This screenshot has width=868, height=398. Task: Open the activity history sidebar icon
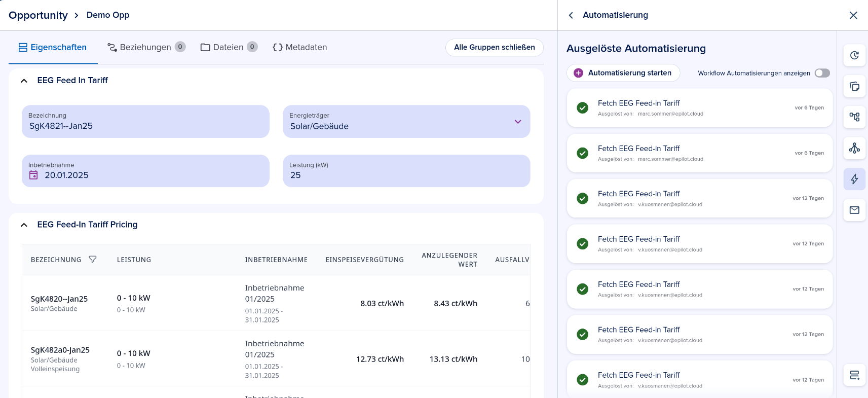854,55
